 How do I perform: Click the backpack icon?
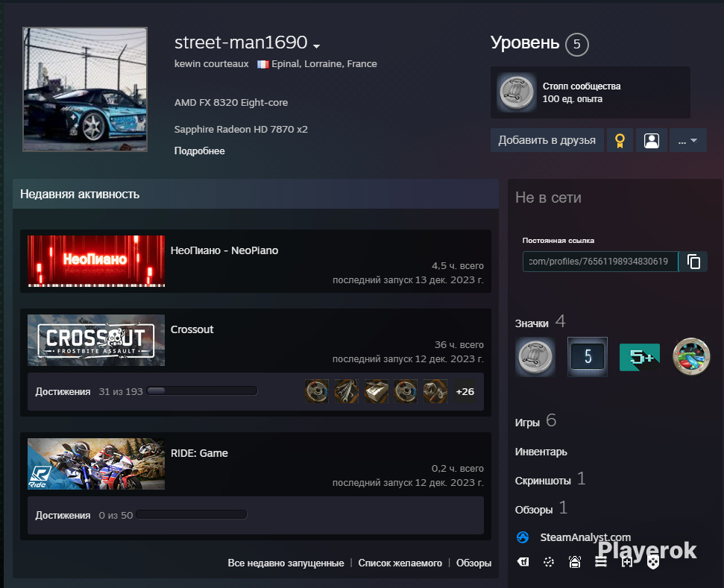(575, 562)
